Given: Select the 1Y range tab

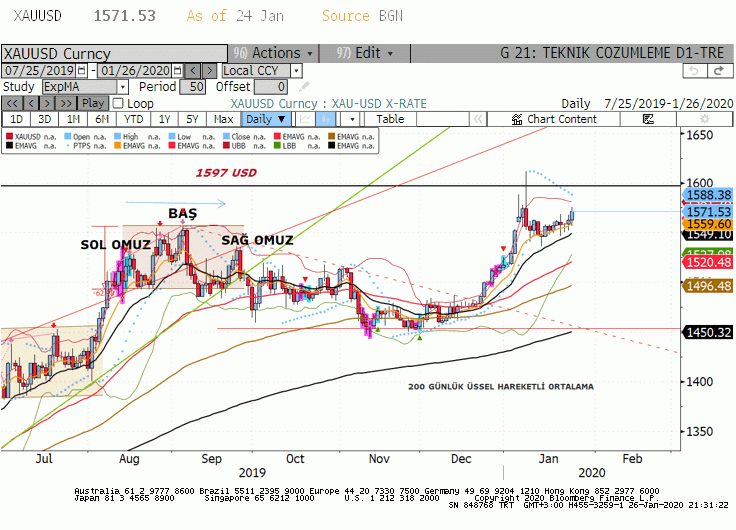Looking at the screenshot, I should (x=164, y=119).
